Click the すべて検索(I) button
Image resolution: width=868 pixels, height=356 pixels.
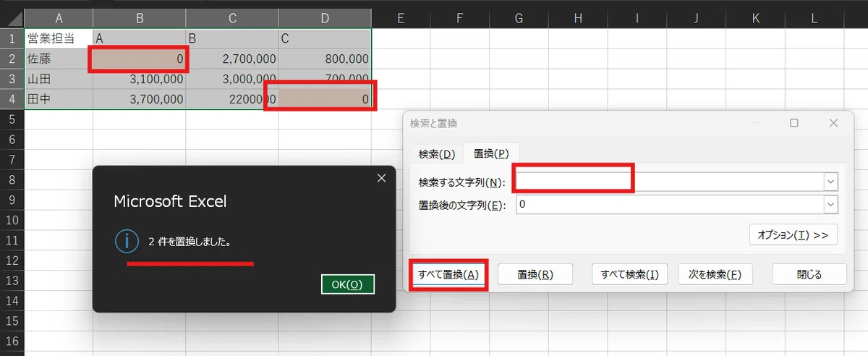629,274
